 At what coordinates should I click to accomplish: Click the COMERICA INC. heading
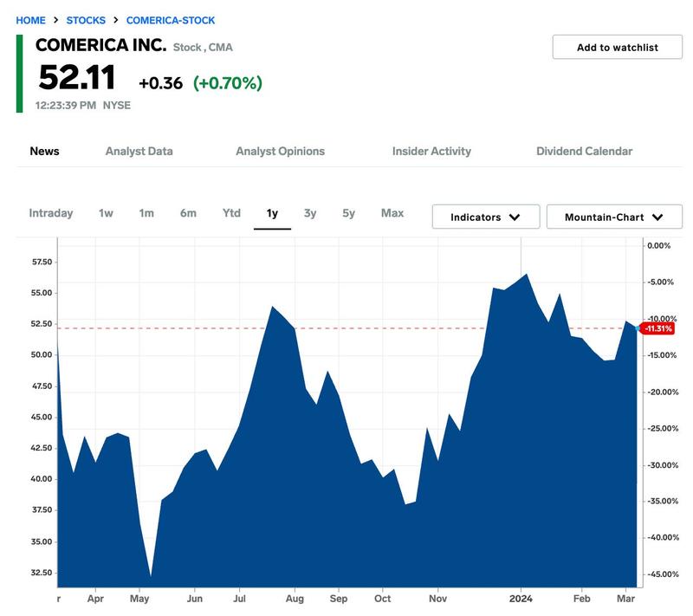[101, 45]
